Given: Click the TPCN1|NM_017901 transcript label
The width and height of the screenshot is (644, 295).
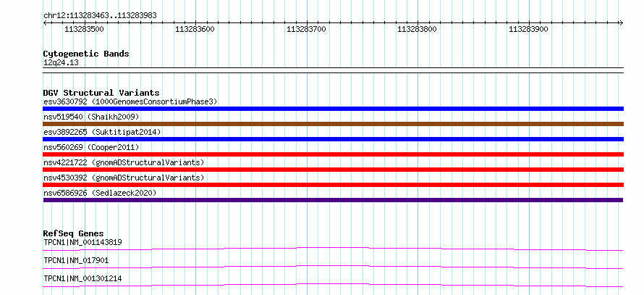Looking at the screenshot, I should click(76, 260).
